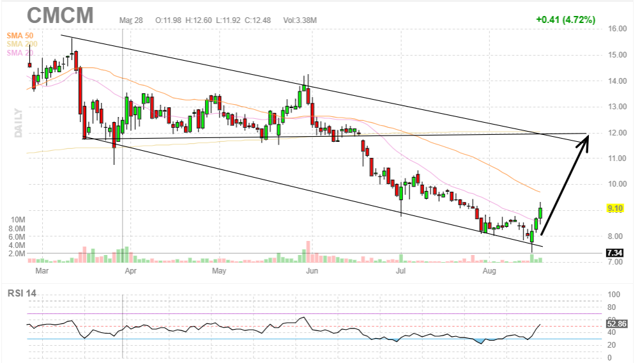Click the low price L:11.92
Image resolution: width=640 pixels, height=363 pixels.
228,20
